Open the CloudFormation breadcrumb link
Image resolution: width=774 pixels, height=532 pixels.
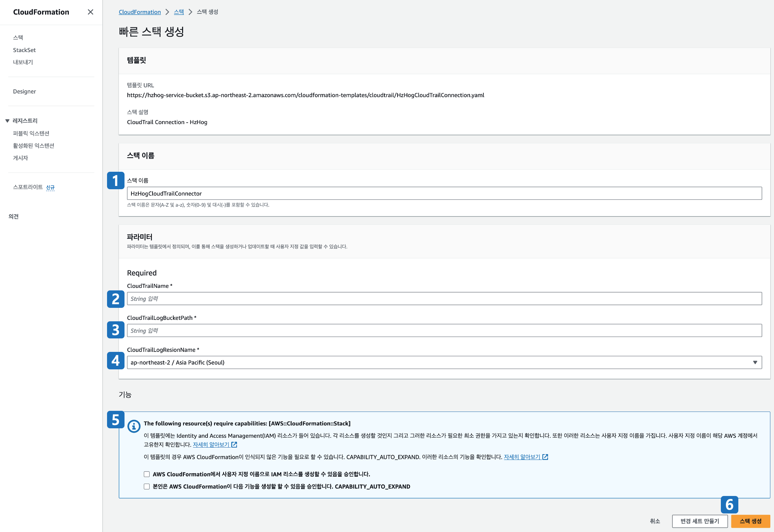140,12
